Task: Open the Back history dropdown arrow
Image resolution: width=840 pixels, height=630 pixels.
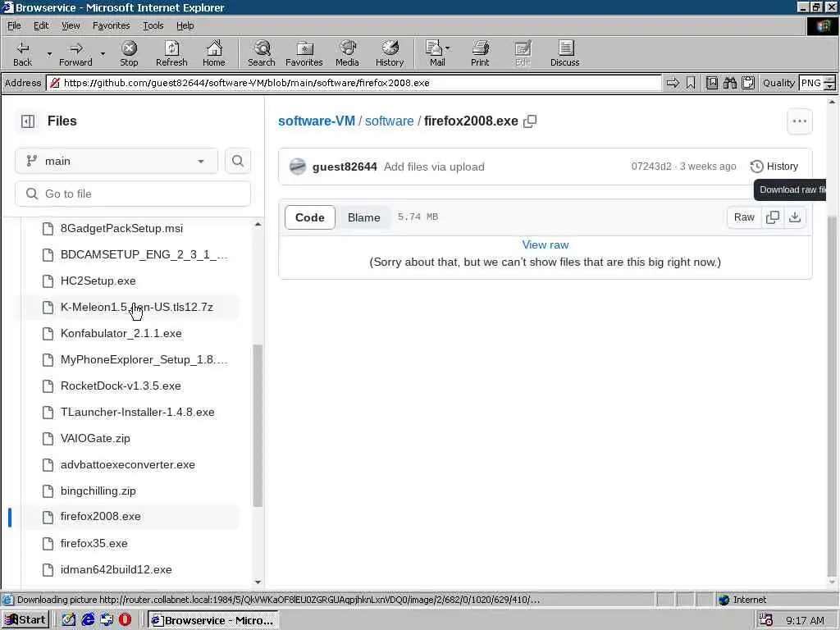Action: point(49,53)
